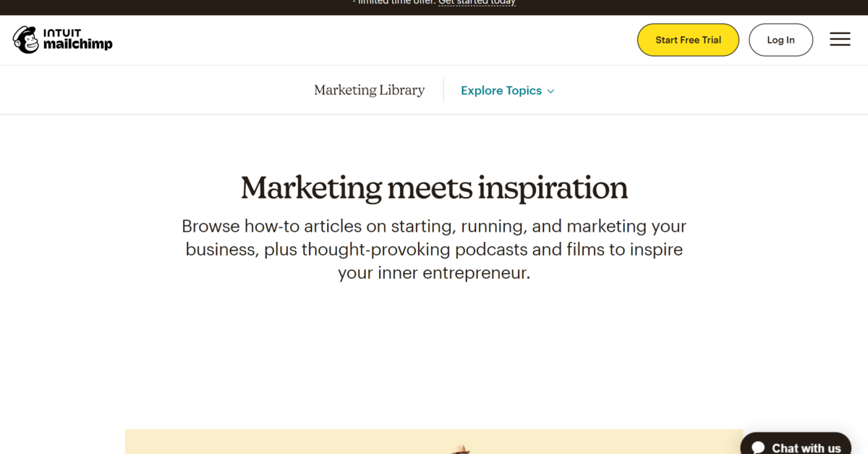This screenshot has height=454, width=868.
Task: Click the limited time offer banner
Action: pos(434,3)
